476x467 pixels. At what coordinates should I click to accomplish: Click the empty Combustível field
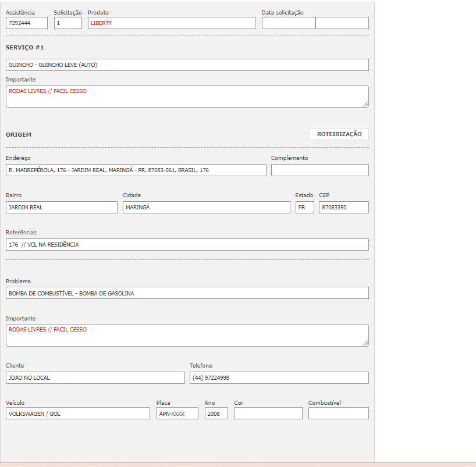click(x=339, y=413)
